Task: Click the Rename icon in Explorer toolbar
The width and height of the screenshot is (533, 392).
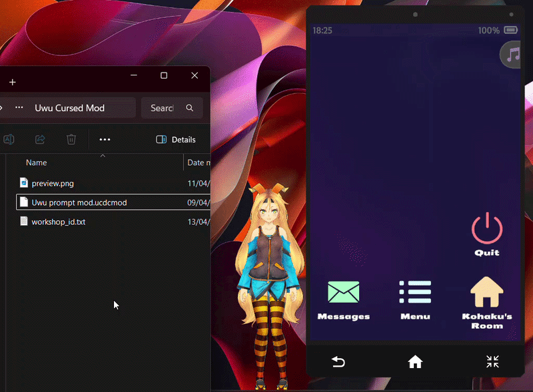Action: pyautogui.click(x=9, y=139)
